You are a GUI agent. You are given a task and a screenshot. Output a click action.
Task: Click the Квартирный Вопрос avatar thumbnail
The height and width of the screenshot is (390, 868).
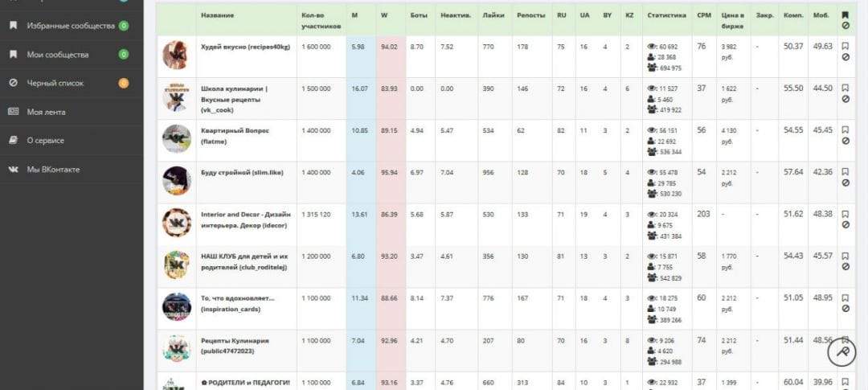[x=177, y=139]
